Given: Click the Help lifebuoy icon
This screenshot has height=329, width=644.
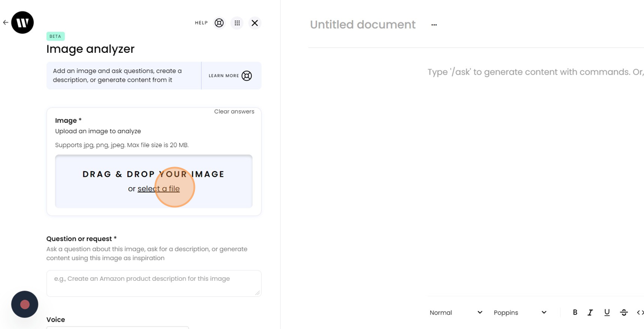Looking at the screenshot, I should [x=219, y=23].
